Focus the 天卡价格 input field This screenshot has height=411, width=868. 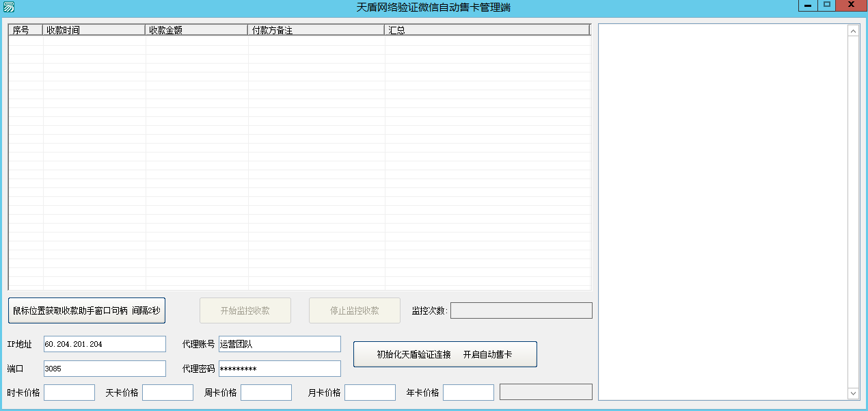(x=167, y=393)
